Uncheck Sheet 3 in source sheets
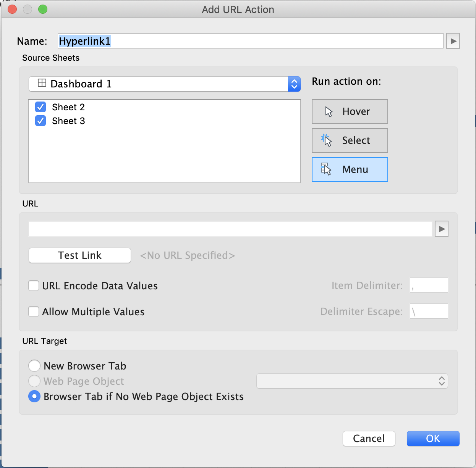 (40, 121)
